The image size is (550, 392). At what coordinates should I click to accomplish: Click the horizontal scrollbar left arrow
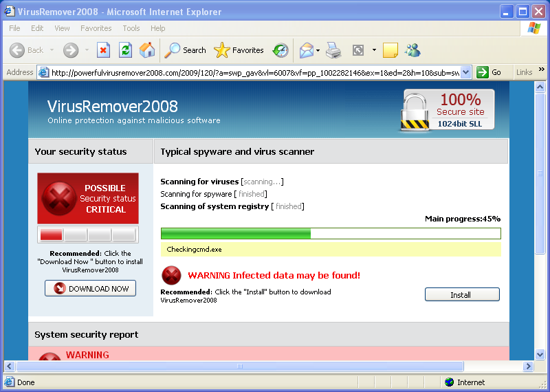point(10,367)
